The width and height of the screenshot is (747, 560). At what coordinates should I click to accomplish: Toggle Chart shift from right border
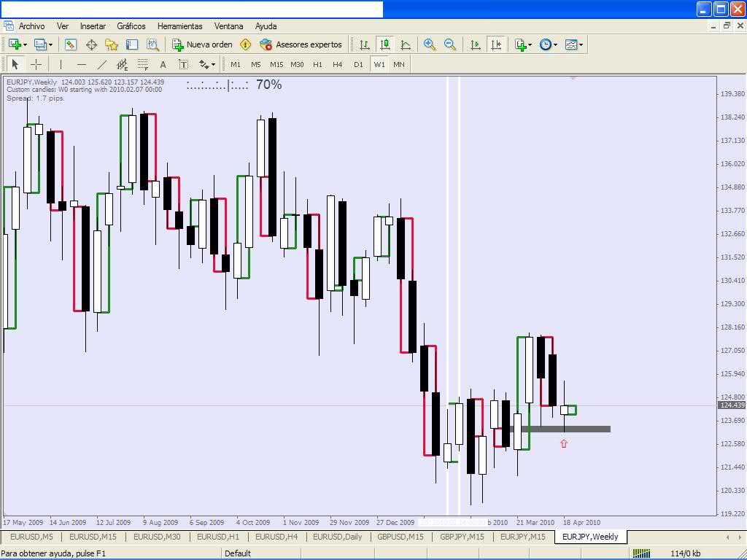click(x=496, y=44)
